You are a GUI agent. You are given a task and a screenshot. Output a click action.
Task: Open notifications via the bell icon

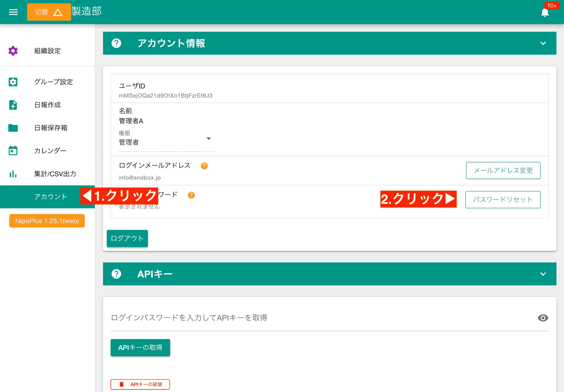pyautogui.click(x=545, y=12)
